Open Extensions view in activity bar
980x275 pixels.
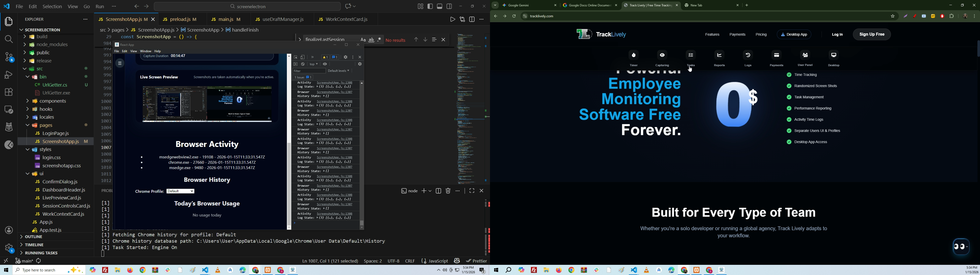click(8, 92)
